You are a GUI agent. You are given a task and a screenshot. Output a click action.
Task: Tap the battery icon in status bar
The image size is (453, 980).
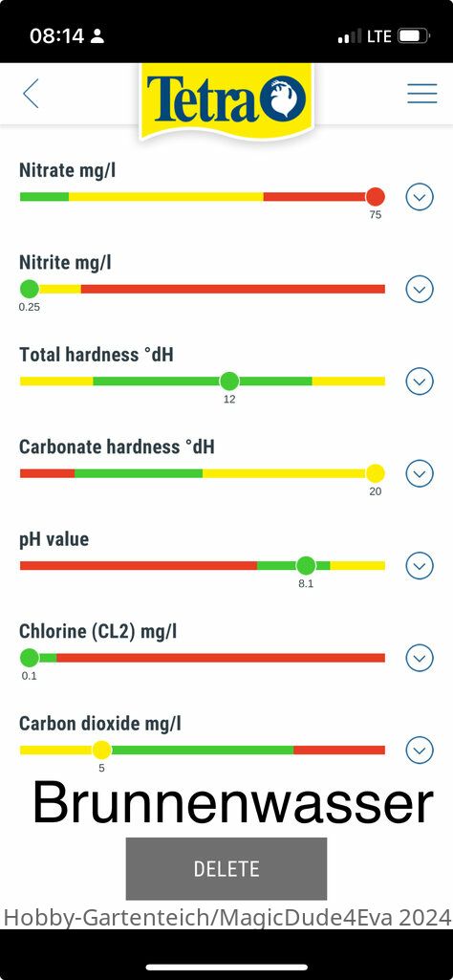click(x=414, y=36)
